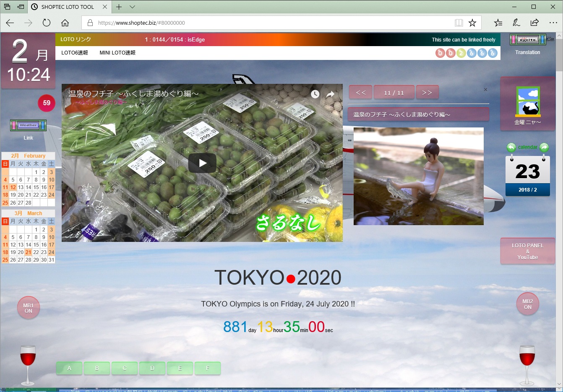Click the date 23 calendar widget
The height and width of the screenshot is (392, 563).
528,175
